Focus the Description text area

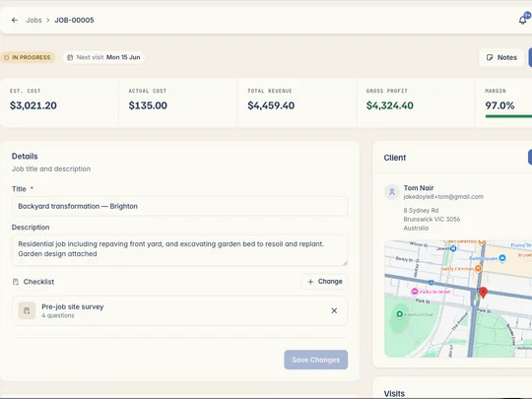point(180,250)
